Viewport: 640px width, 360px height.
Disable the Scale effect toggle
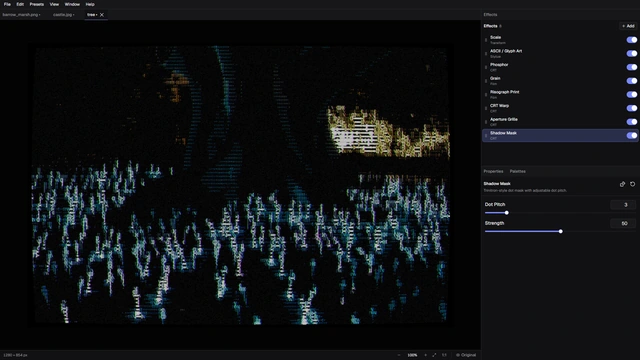point(631,40)
